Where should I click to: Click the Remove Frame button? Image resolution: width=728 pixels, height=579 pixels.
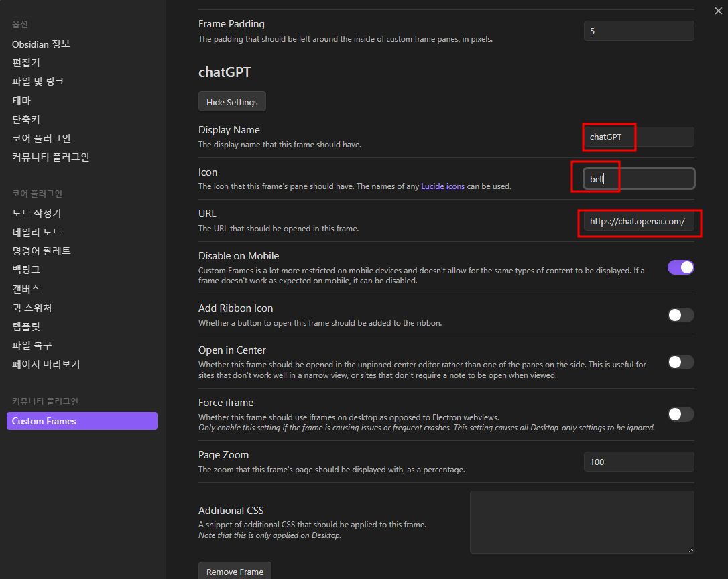[235, 572]
